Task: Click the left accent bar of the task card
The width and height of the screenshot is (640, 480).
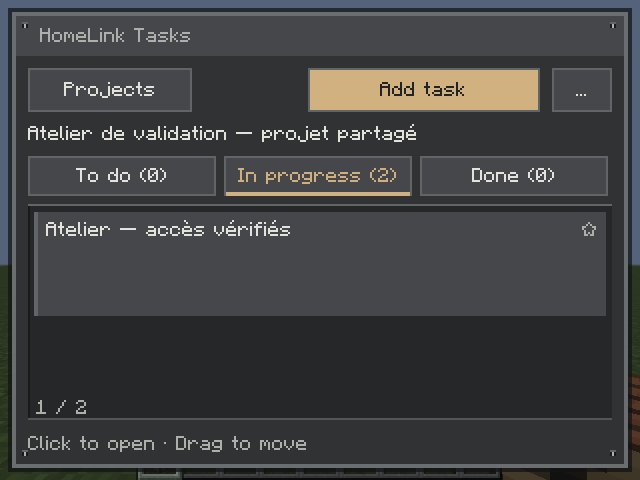Action: (36, 264)
